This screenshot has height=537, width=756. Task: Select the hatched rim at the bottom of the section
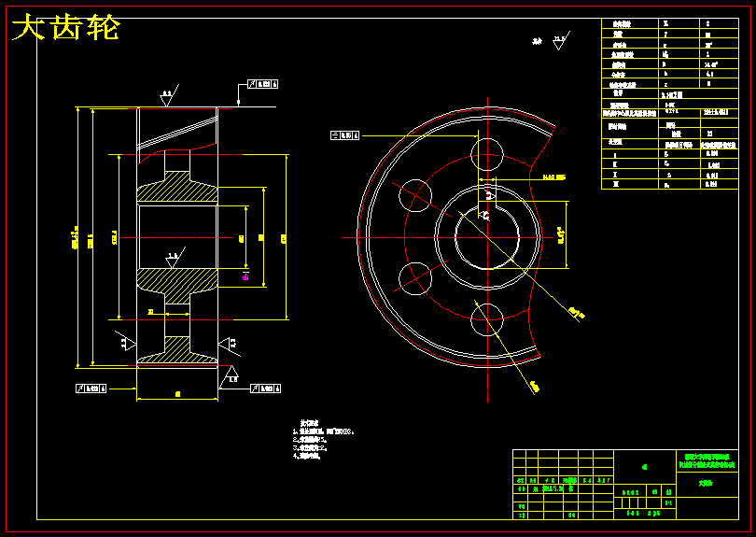point(177,350)
